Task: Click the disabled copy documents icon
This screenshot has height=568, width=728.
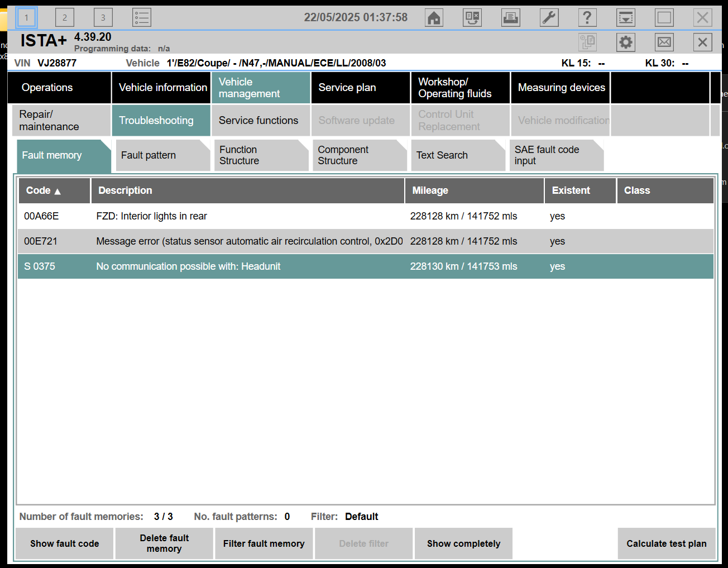Action: point(588,42)
